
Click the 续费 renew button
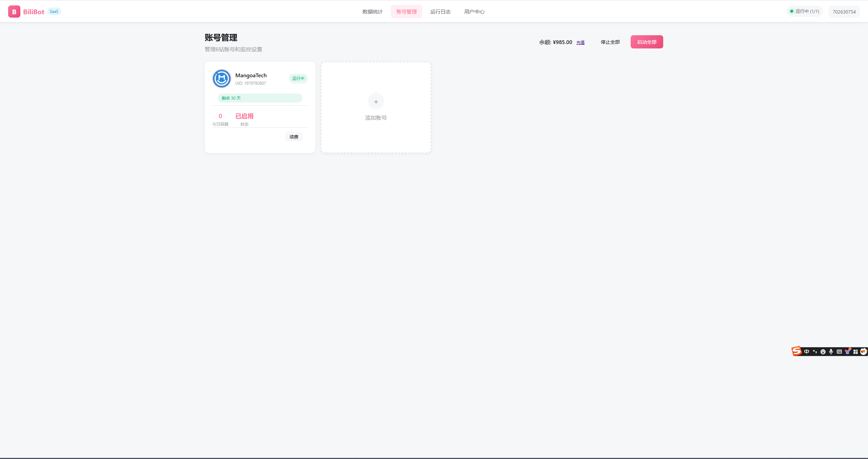(293, 137)
